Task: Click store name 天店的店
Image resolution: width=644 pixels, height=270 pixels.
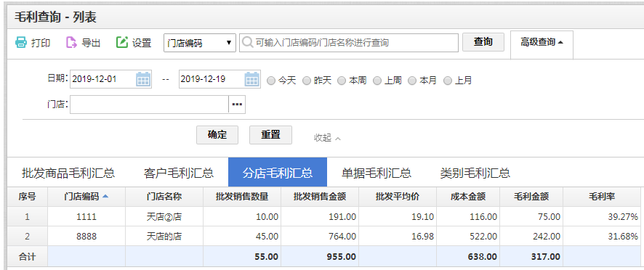Action: pos(164,237)
